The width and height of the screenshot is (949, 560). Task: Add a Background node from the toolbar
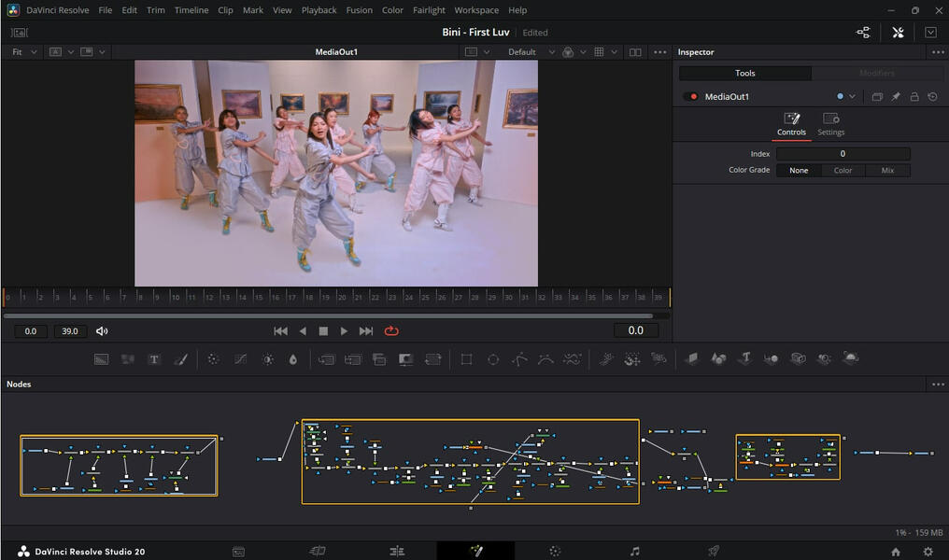(101, 358)
